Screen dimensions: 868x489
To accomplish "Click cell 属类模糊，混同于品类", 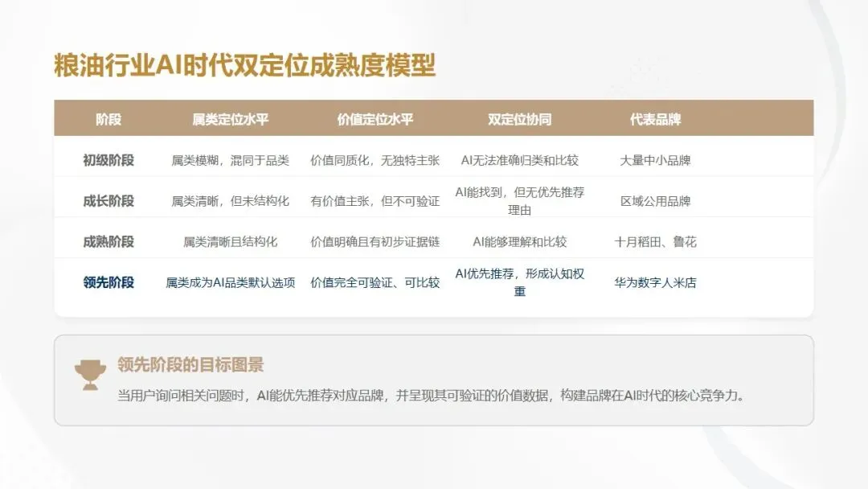I will pos(231,160).
